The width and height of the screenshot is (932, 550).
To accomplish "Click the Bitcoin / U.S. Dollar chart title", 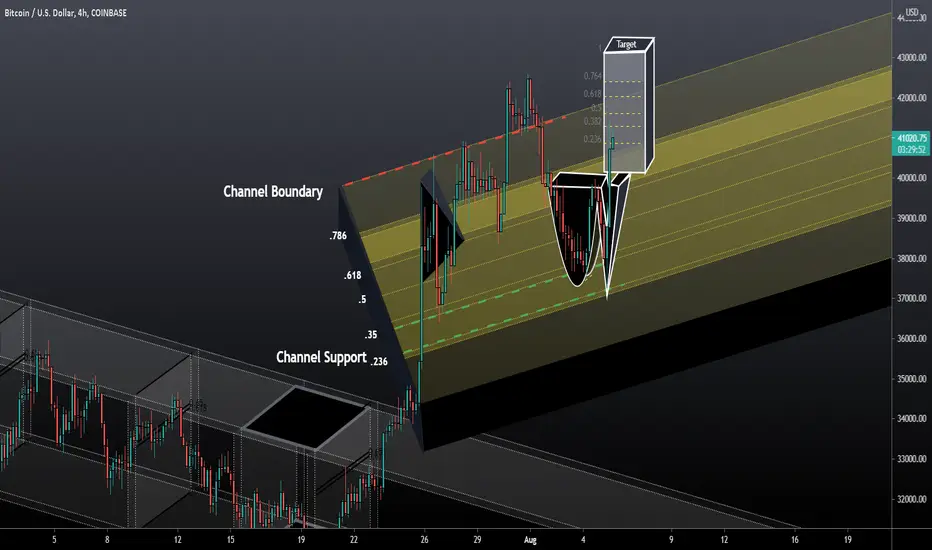I will point(65,12).
